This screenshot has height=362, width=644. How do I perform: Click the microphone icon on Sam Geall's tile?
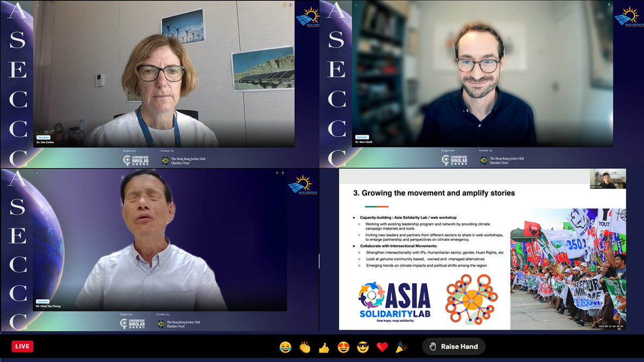(609, 4)
